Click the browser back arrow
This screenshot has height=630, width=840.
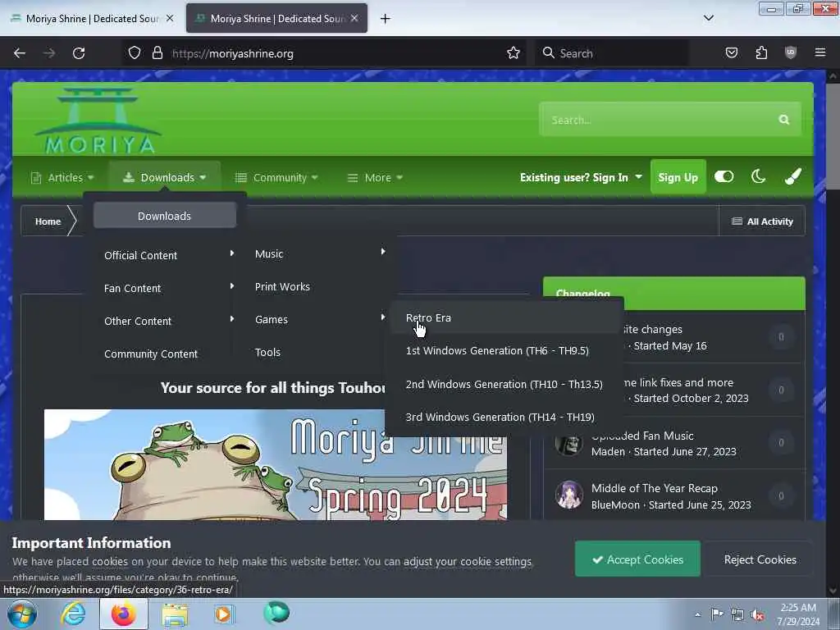click(x=20, y=53)
